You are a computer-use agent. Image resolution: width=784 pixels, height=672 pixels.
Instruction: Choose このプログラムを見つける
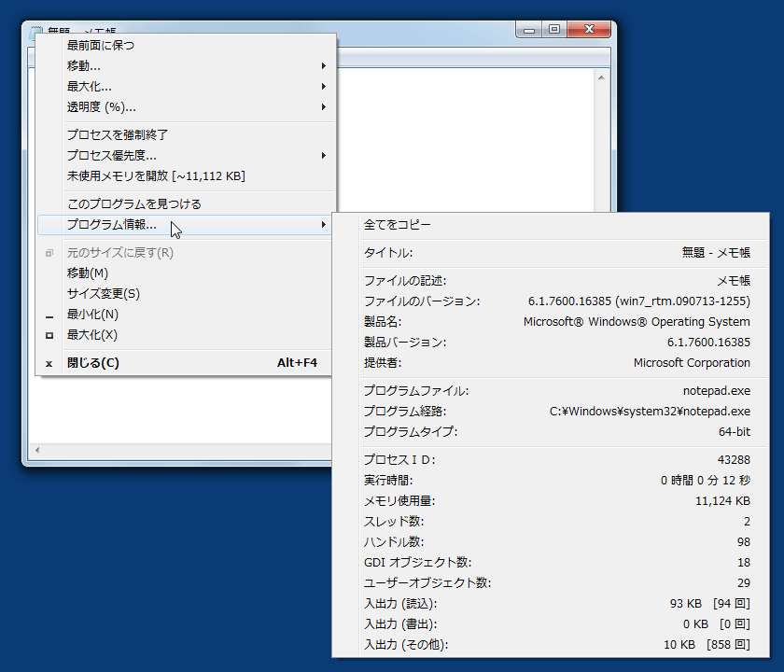(186, 204)
